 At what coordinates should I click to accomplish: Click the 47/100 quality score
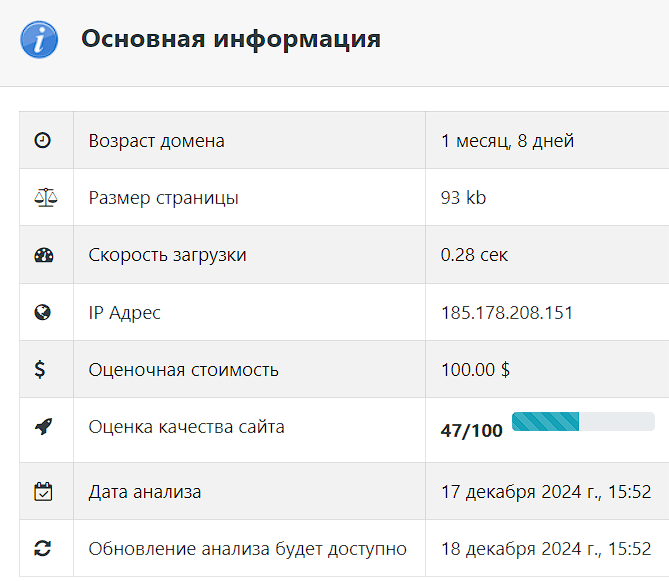click(472, 431)
